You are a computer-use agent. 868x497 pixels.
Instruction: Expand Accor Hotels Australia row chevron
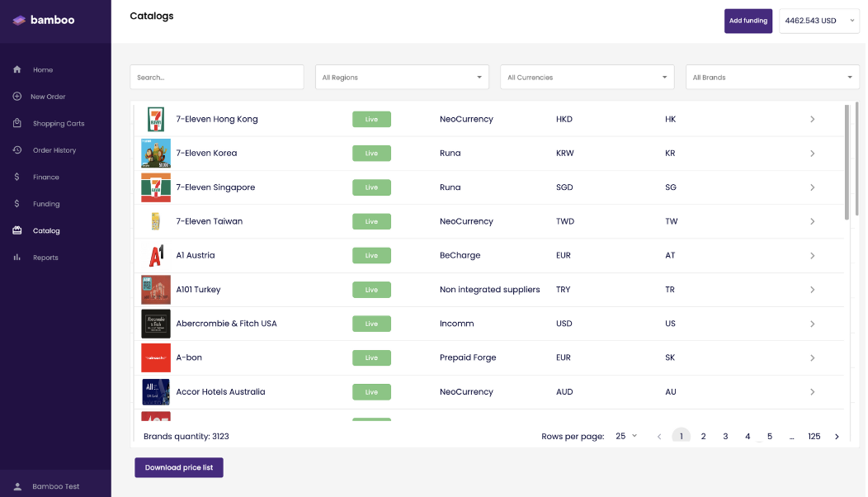[x=812, y=391]
